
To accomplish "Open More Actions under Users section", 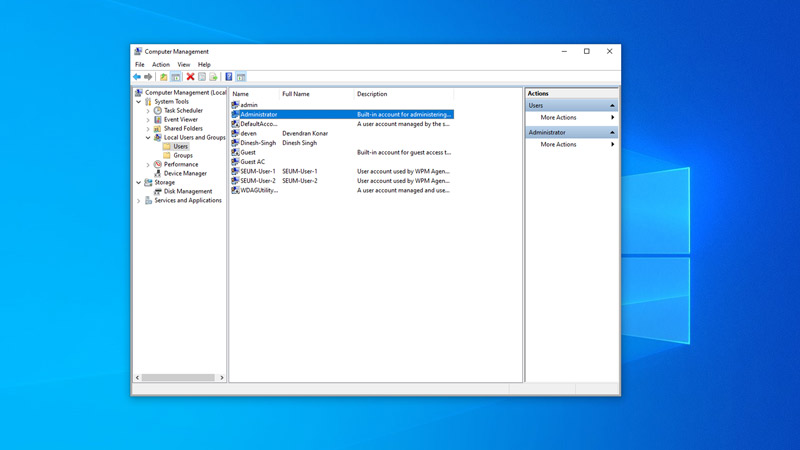I will tap(571, 117).
